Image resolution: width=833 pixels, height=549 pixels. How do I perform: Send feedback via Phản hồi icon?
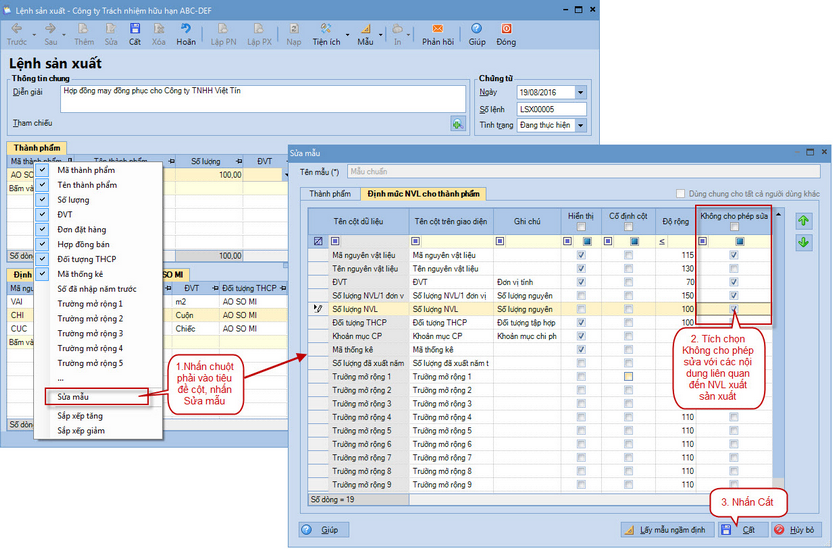pos(438,29)
